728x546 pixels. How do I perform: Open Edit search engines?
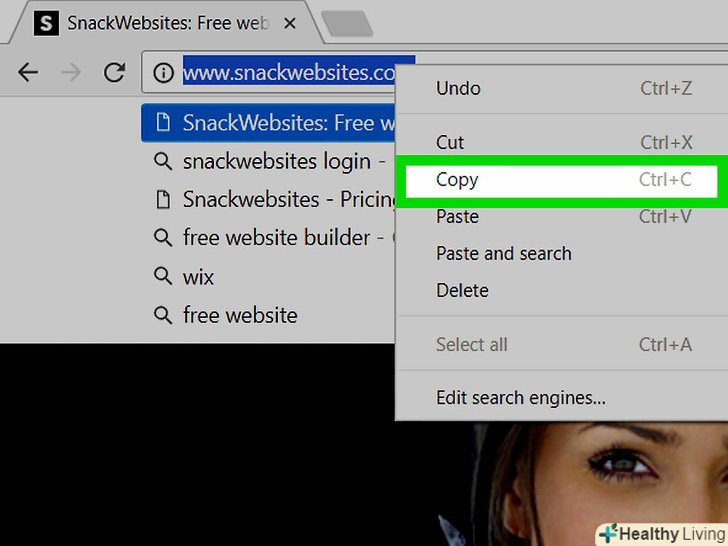pyautogui.click(x=520, y=398)
